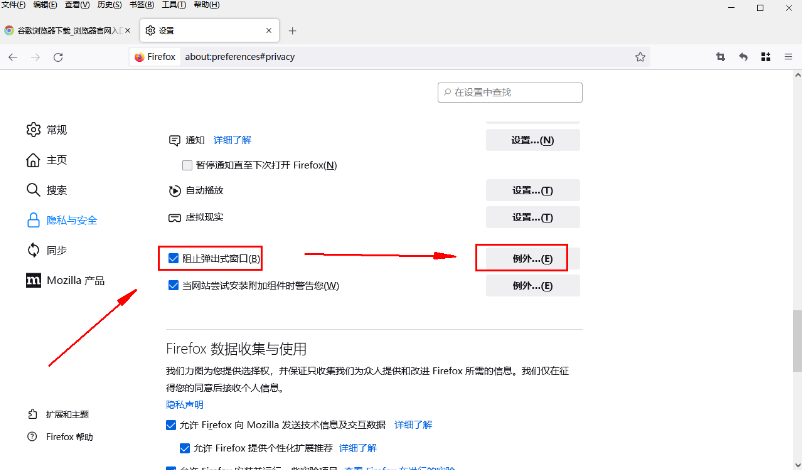802x470 pixels.
Task: Open 详细了解 link next to 通知
Action: coord(232,140)
